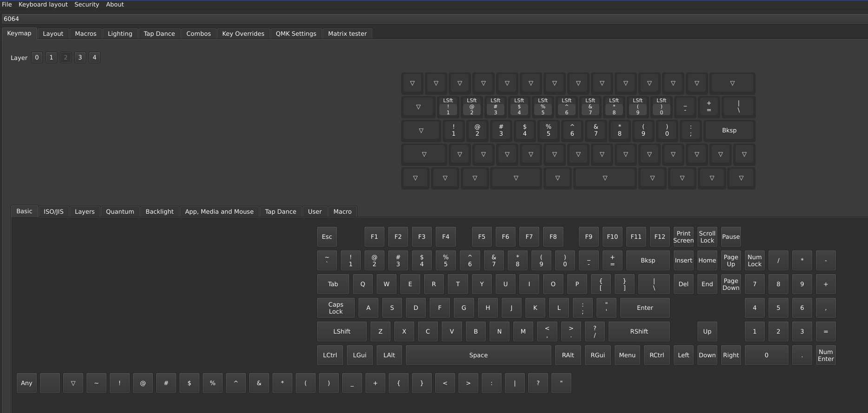This screenshot has height=413, width=868.
Task: Select the transparent key in palette bottom row
Action: coord(73,383)
